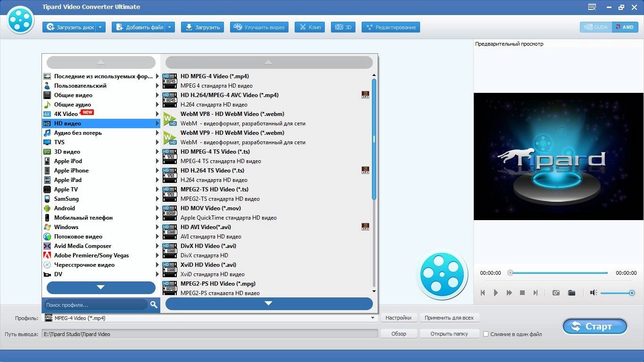Open the 3D settings tool
The width and height of the screenshot is (644, 362).
tap(343, 27)
